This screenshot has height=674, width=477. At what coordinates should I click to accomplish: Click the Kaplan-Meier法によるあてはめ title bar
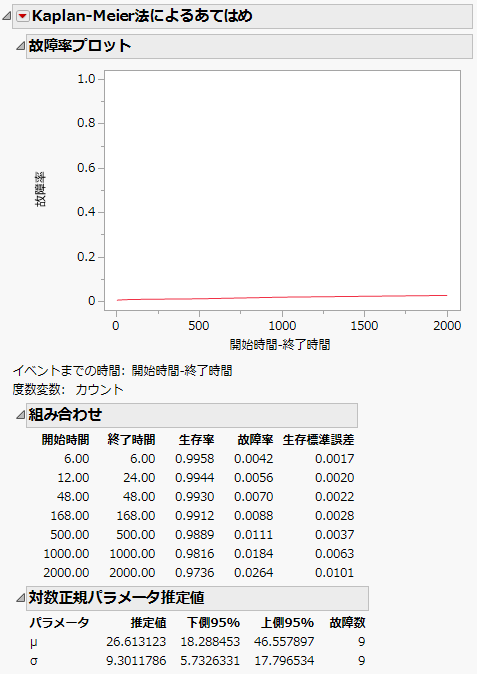pyautogui.click(x=242, y=16)
